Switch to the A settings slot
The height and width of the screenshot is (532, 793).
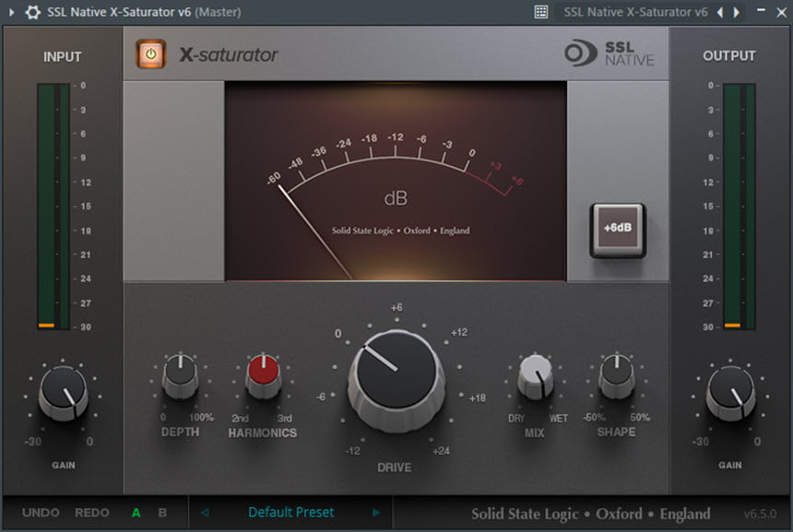coord(136,513)
